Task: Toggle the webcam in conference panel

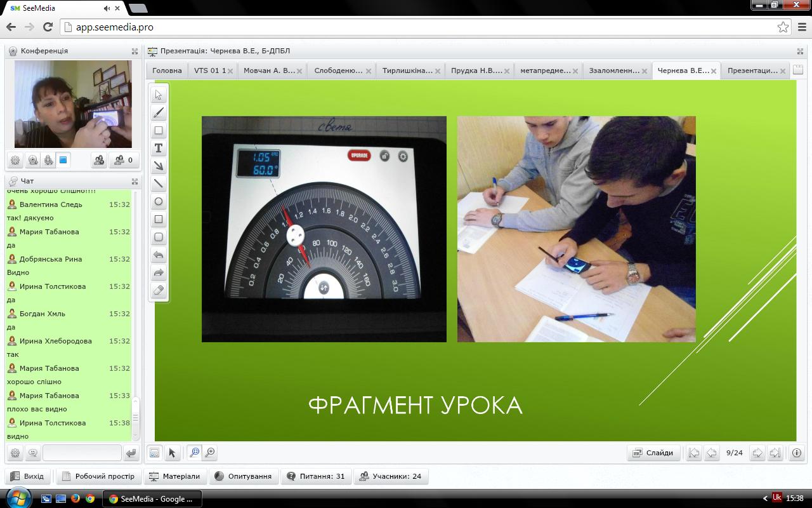Action: point(32,160)
